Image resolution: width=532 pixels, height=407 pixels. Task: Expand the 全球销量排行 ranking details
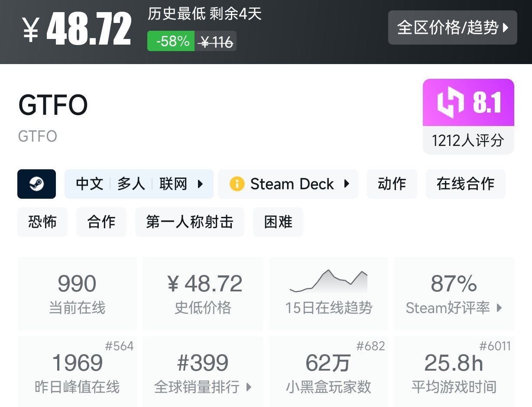(x=202, y=388)
